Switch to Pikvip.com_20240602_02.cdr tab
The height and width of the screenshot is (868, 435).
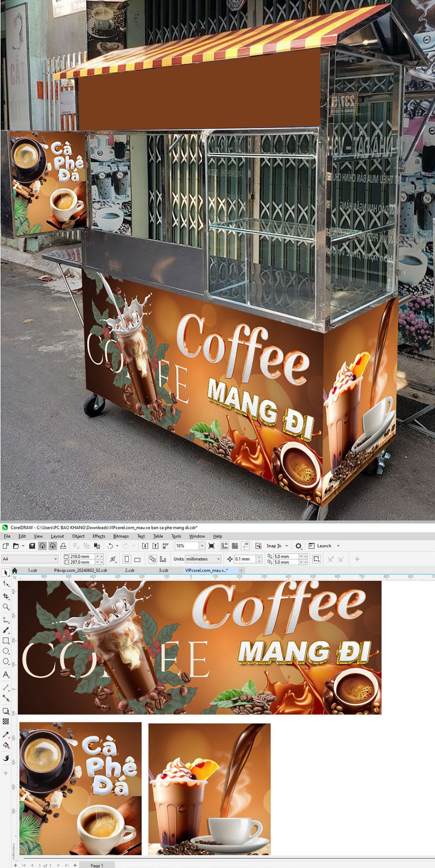pos(80,570)
